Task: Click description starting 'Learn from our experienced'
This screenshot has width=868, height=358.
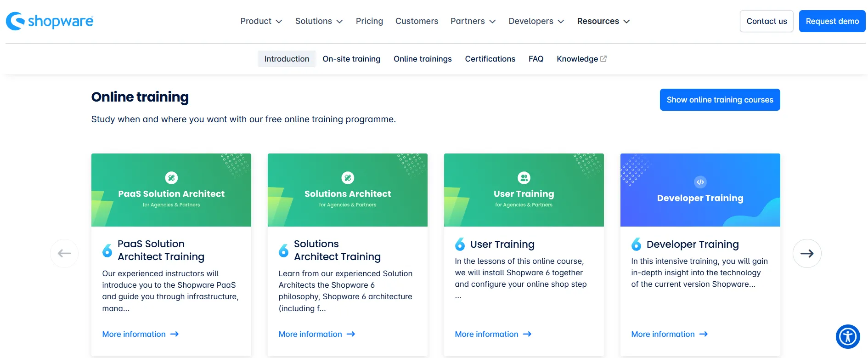Action: (x=345, y=291)
